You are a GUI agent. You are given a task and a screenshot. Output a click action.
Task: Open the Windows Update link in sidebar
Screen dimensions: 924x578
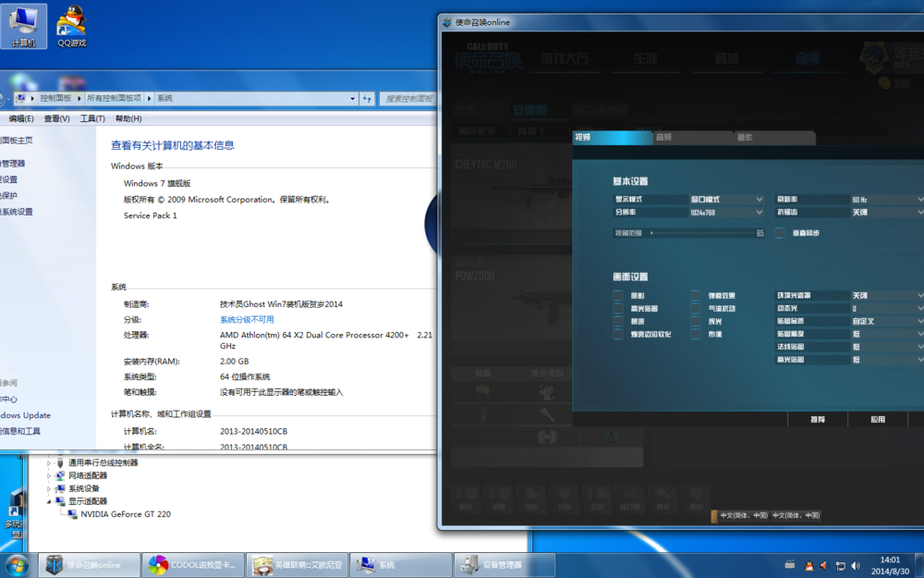point(25,415)
